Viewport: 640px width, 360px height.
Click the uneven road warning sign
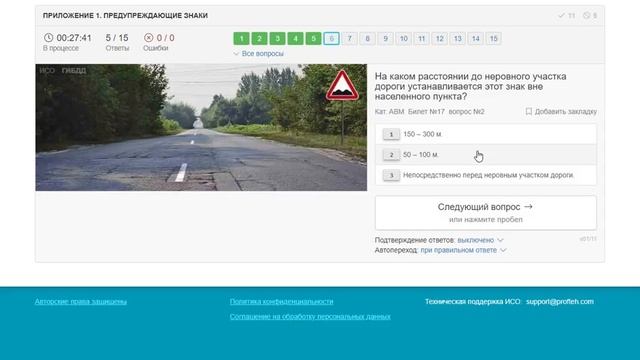[342, 86]
